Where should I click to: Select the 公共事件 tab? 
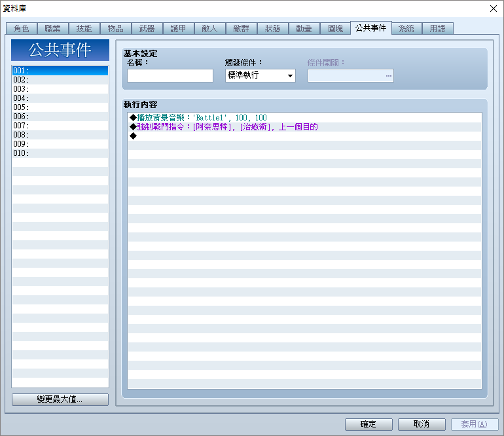tap(371, 28)
